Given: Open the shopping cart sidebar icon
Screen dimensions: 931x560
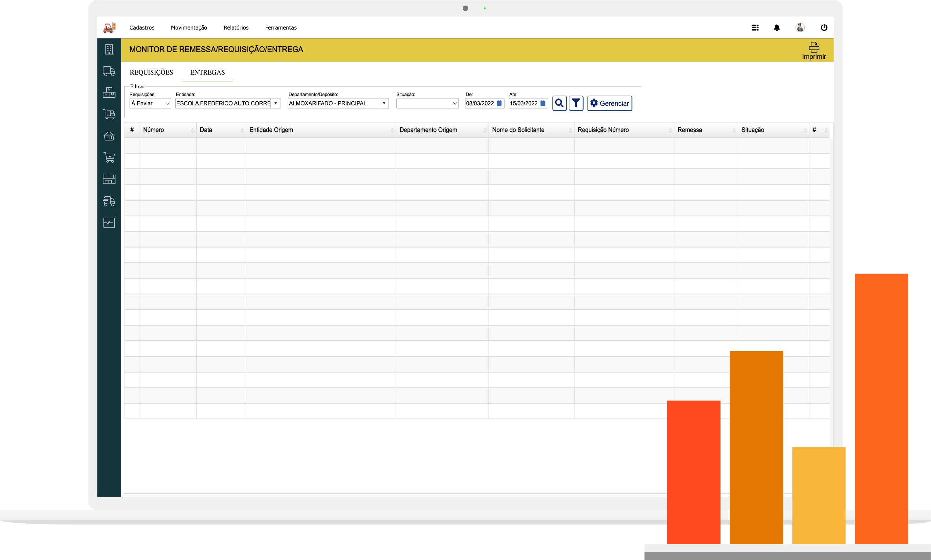Looking at the screenshot, I should click(109, 157).
